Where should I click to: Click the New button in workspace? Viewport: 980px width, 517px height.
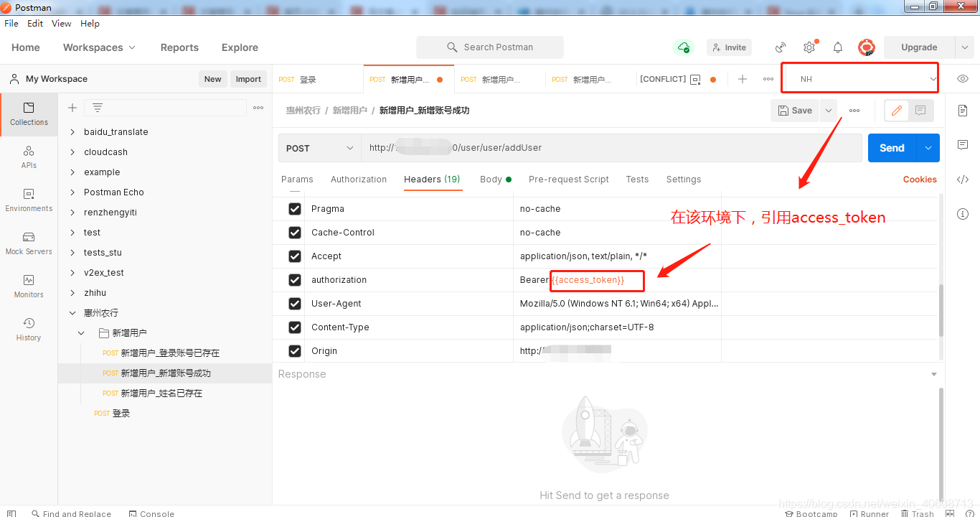click(212, 79)
